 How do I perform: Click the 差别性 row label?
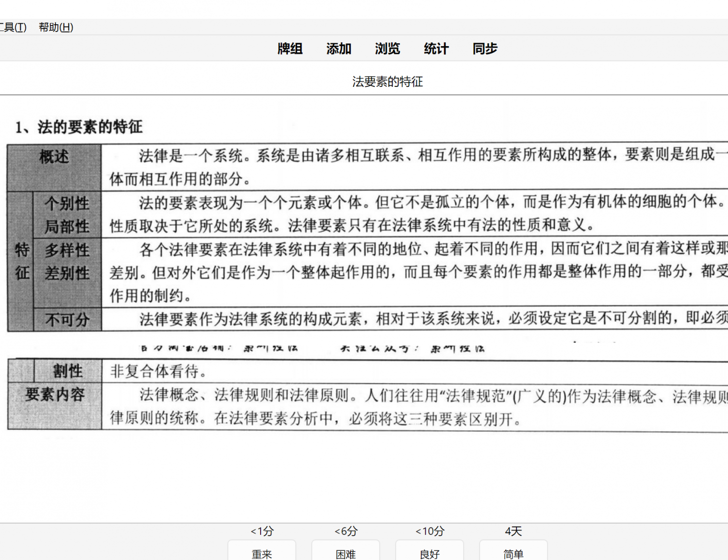coord(67,273)
